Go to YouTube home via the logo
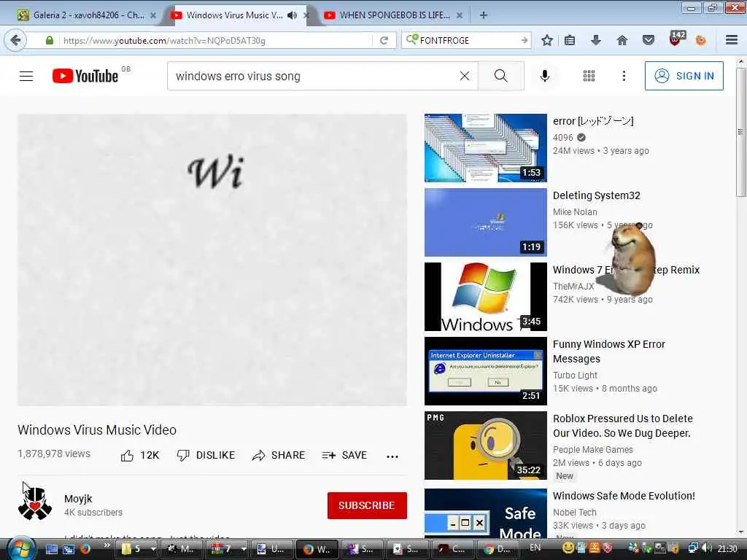The width and height of the screenshot is (747, 560). pos(86,76)
